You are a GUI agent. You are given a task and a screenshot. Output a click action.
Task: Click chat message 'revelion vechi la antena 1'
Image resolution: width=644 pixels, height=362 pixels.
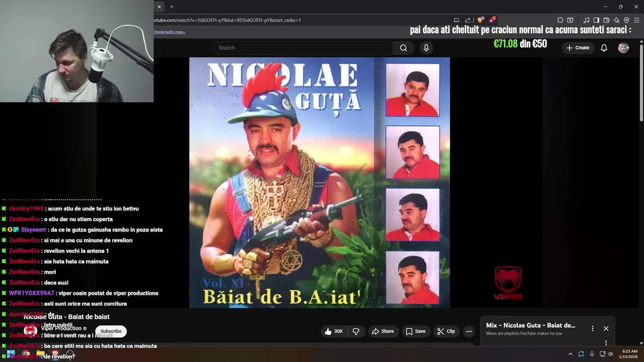pyautogui.click(x=76, y=251)
